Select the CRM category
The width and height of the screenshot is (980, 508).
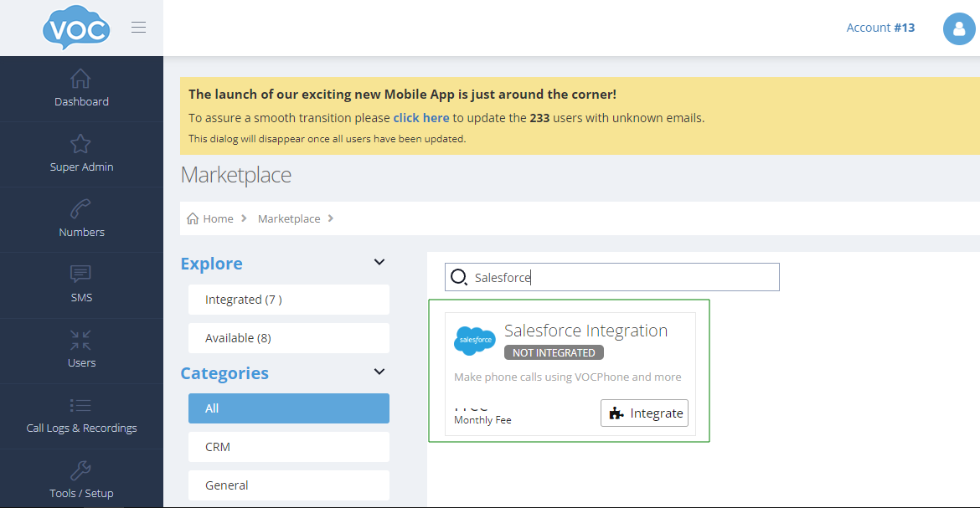288,447
